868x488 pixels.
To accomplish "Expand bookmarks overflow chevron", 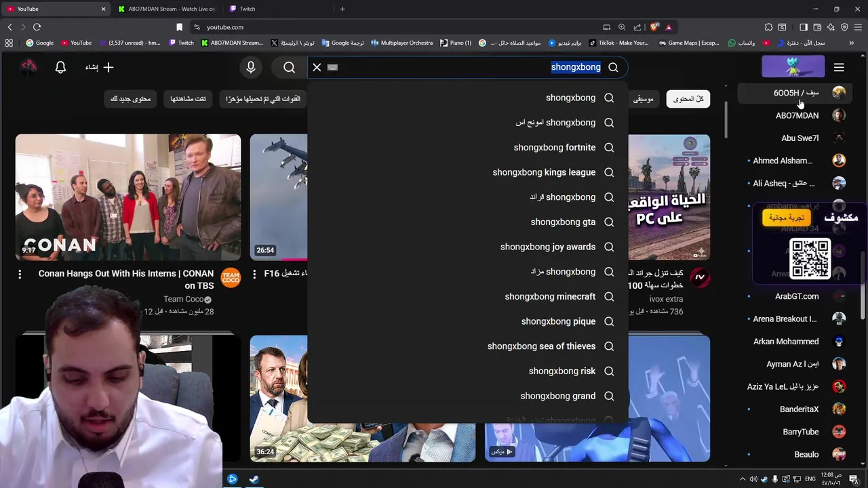I will (x=852, y=43).
